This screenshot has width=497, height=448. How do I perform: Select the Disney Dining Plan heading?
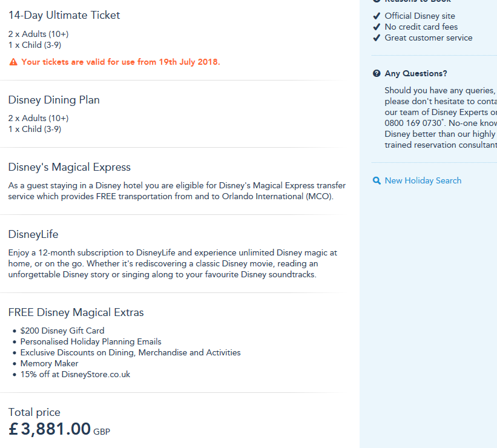(54, 100)
